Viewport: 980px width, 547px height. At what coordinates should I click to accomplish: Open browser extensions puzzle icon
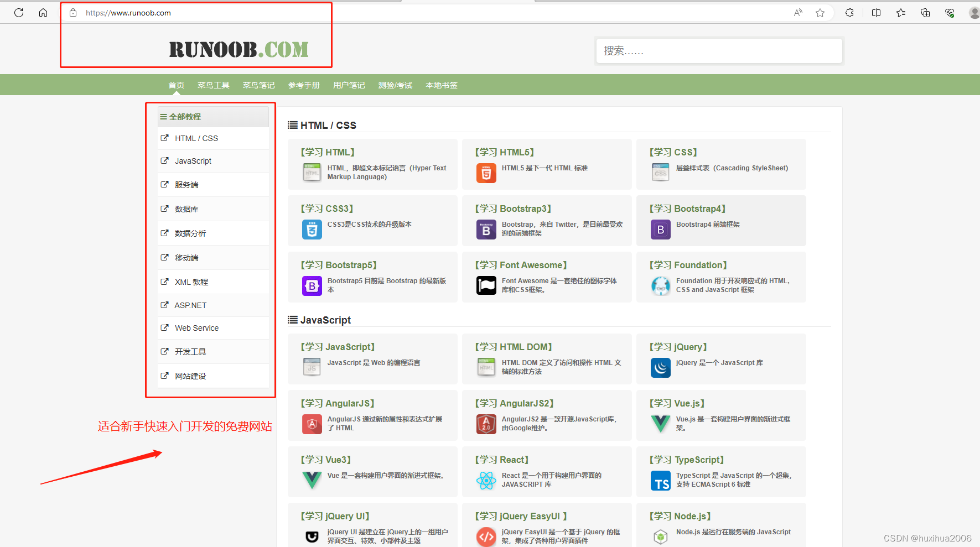coord(849,13)
